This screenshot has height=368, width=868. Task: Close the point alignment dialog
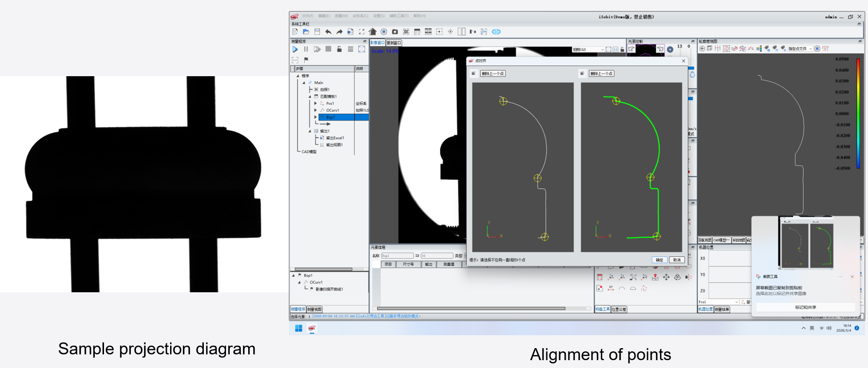684,61
